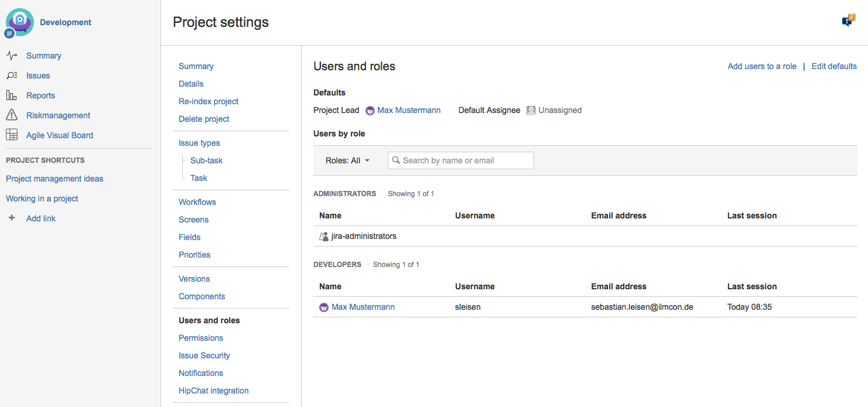Image resolution: width=868 pixels, height=407 pixels.
Task: Click the help icon with notification badge
Action: [848, 20]
